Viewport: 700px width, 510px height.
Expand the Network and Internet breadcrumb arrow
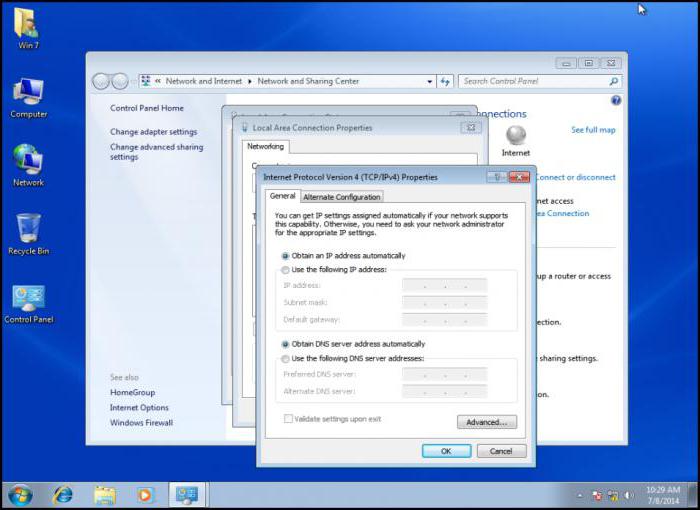click(x=250, y=81)
